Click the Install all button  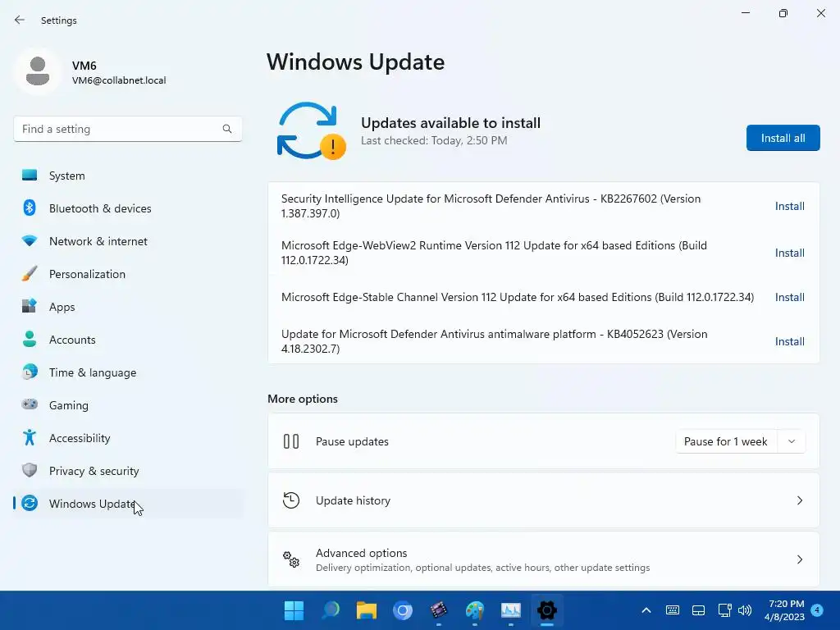[783, 138]
